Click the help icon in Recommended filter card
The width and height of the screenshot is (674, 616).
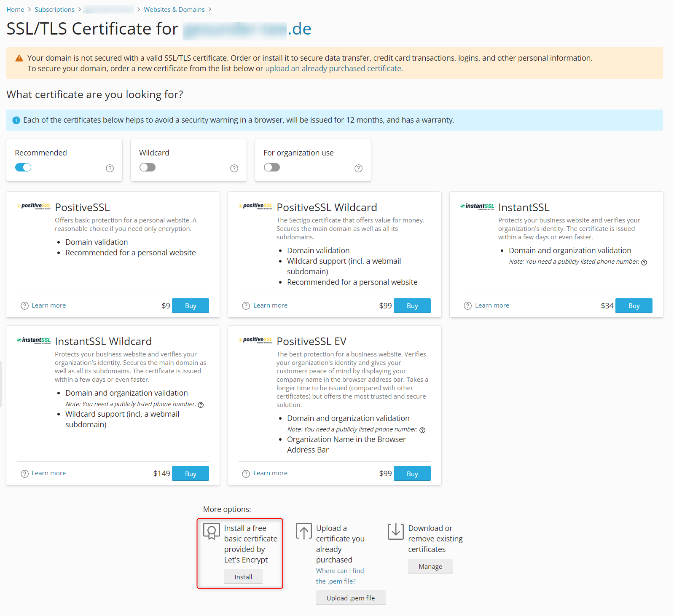[110, 169]
